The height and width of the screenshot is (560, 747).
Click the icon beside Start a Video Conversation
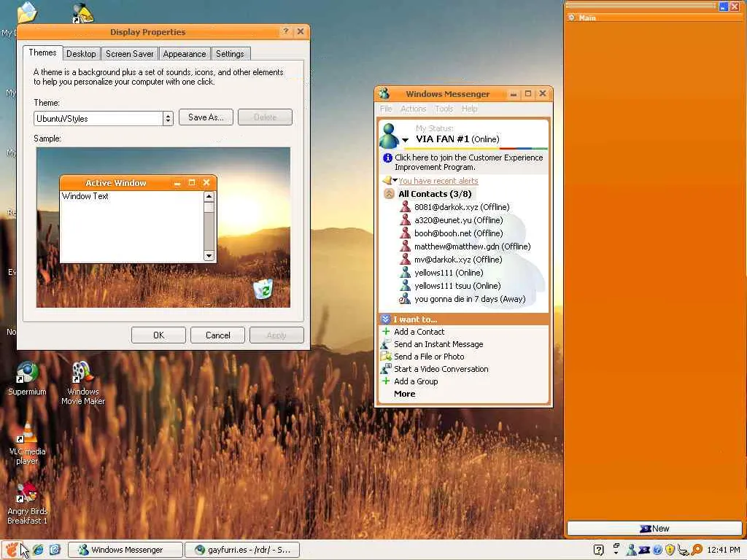tap(386, 368)
